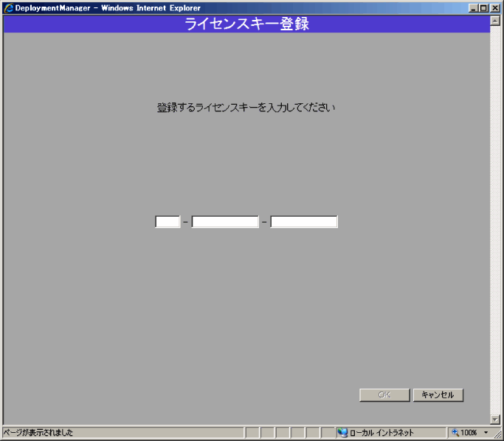This screenshot has width=504, height=441.
Task: Click the scrollbar down arrow
Action: pos(495,419)
